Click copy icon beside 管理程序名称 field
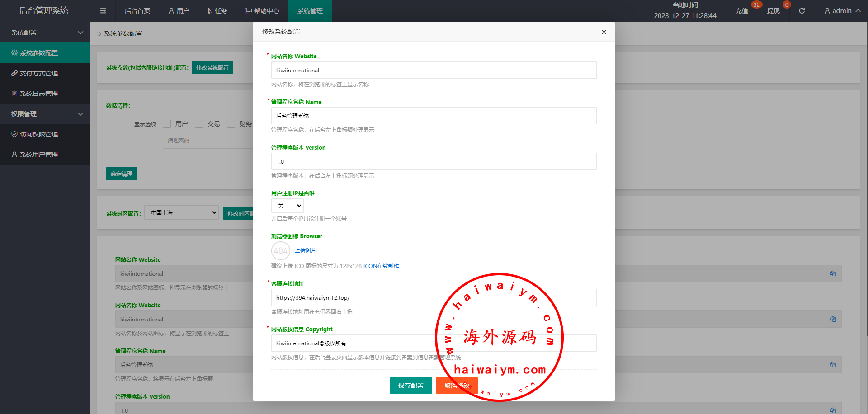The image size is (868, 414). click(833, 365)
